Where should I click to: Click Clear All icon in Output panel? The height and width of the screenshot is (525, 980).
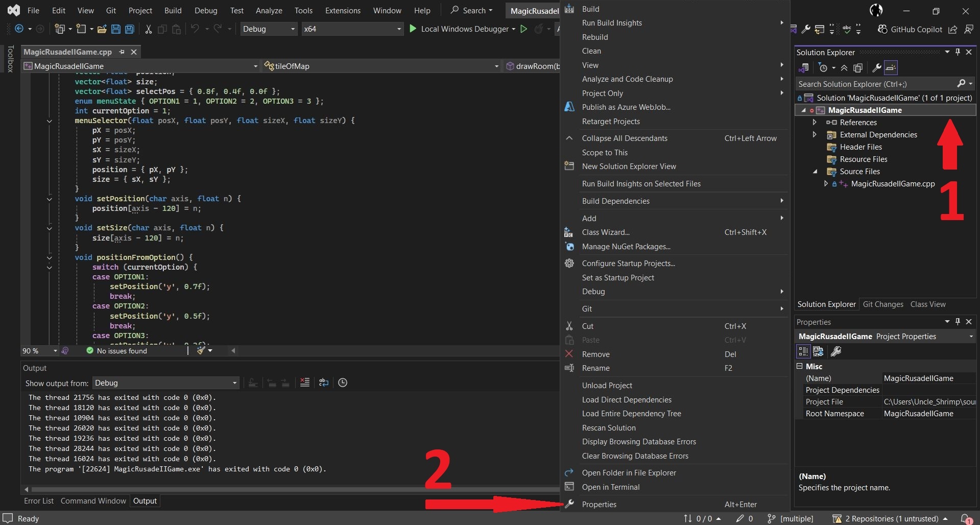click(305, 383)
